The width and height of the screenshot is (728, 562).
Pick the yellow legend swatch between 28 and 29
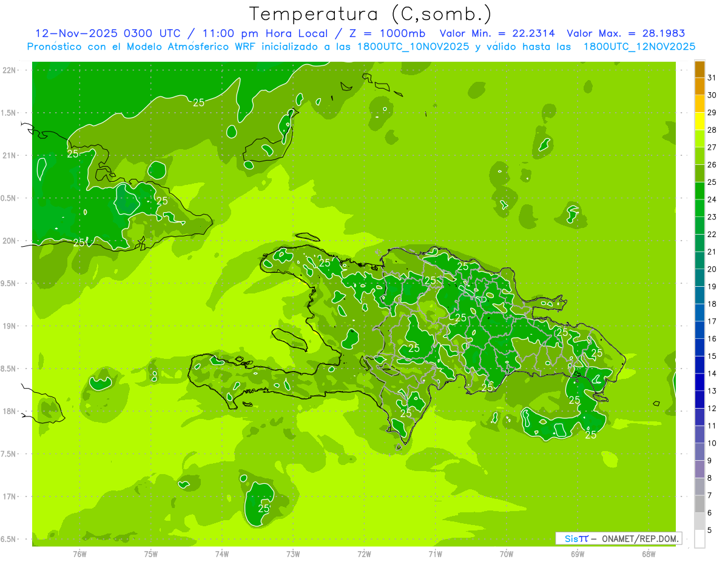699,121
